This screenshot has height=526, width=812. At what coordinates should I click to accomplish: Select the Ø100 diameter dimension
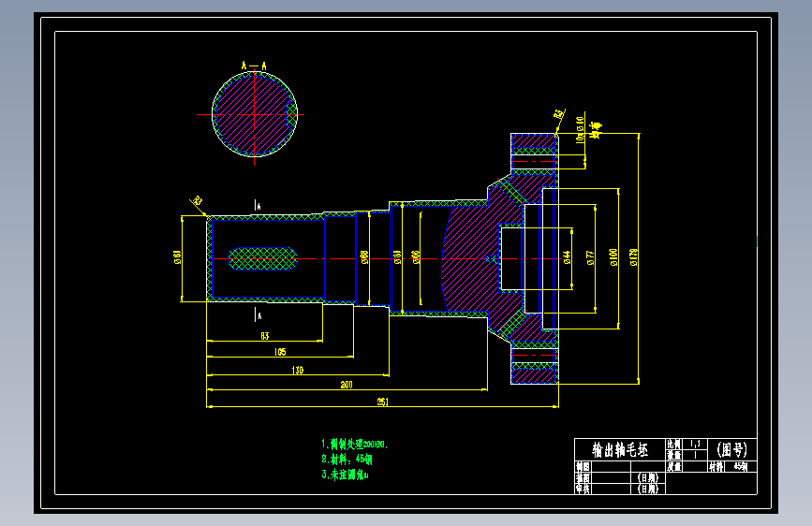click(614, 257)
